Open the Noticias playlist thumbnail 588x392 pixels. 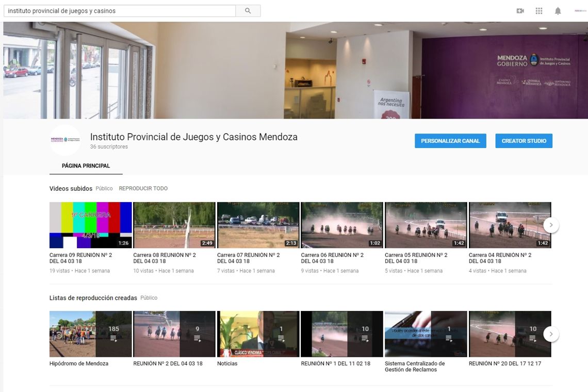[258, 334]
